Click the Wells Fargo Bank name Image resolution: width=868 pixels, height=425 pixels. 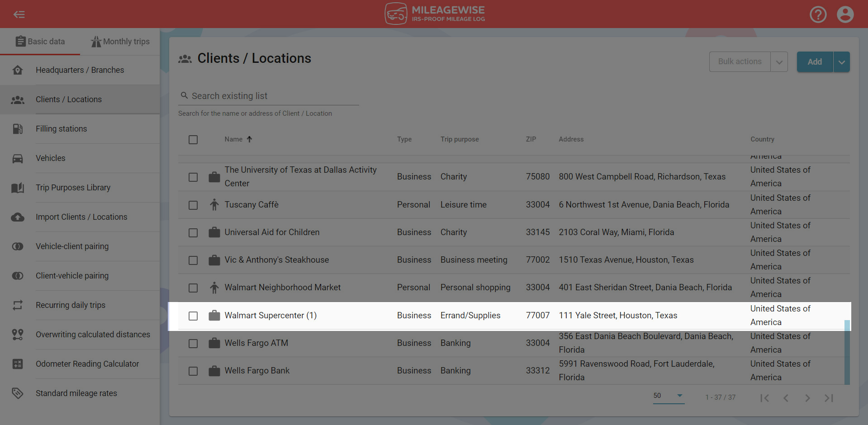(257, 371)
